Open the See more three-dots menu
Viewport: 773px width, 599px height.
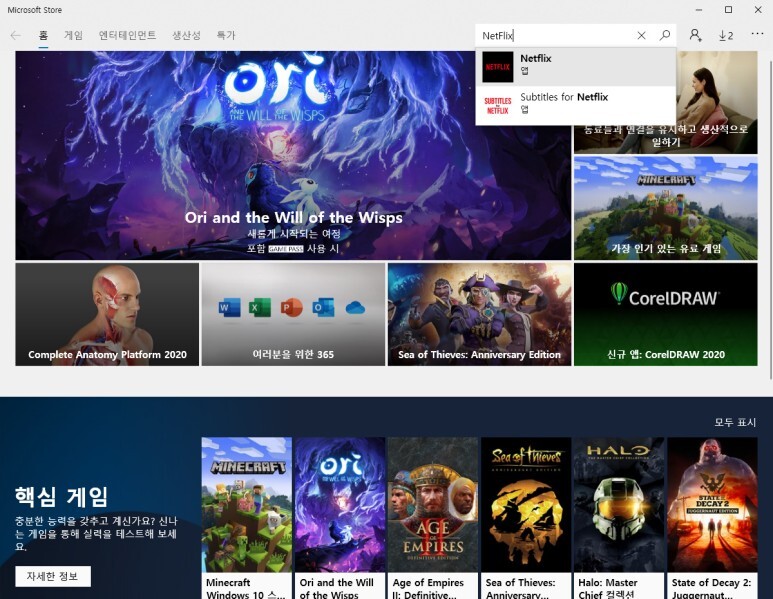point(757,34)
